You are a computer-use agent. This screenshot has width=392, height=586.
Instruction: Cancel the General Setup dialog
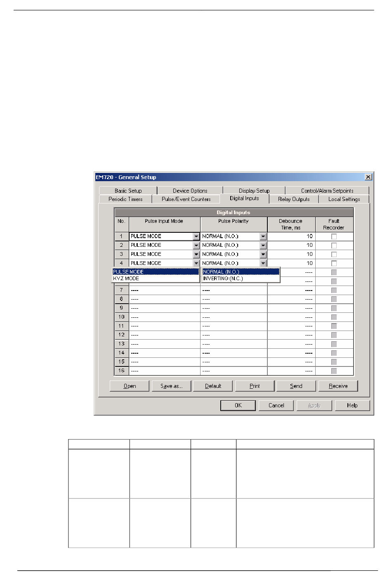coord(276,405)
